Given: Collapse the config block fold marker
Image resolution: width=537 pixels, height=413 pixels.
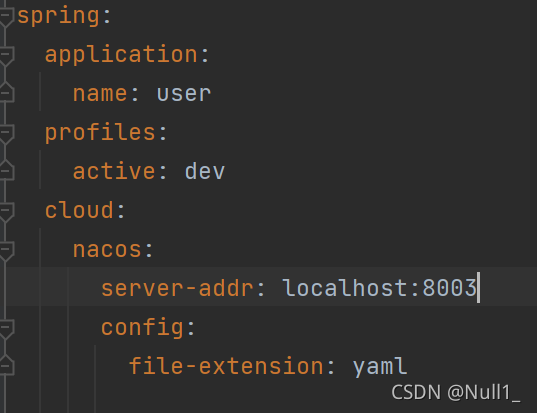Looking at the screenshot, I should [5, 328].
